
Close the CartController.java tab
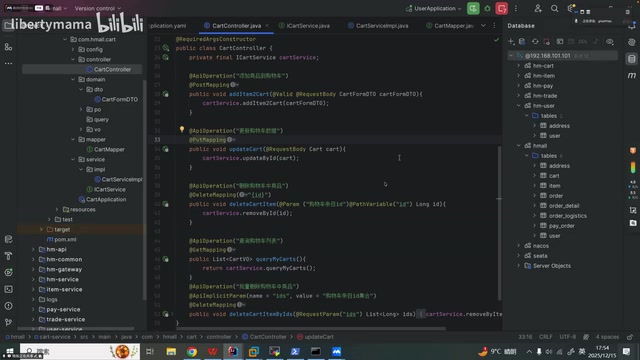pyautogui.click(x=267, y=25)
